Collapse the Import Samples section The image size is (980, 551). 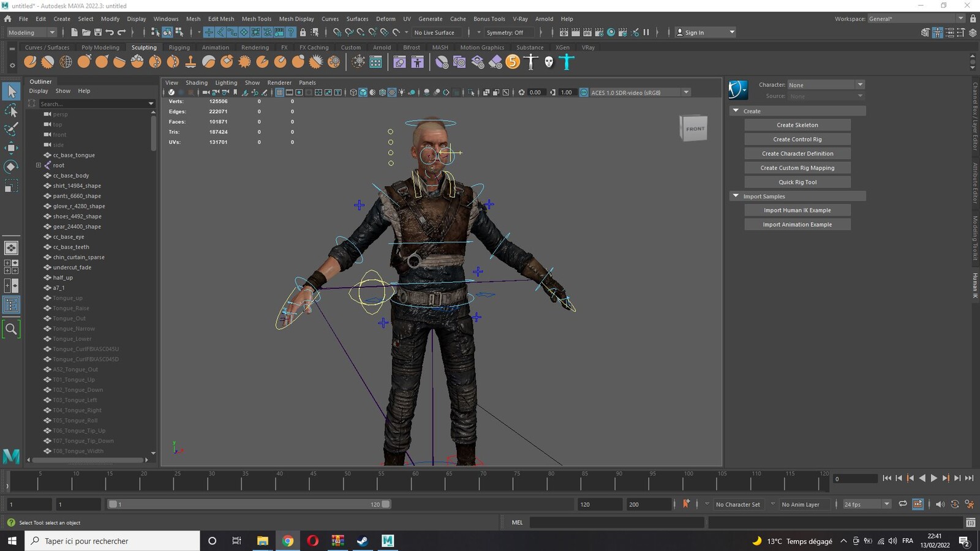(x=736, y=196)
